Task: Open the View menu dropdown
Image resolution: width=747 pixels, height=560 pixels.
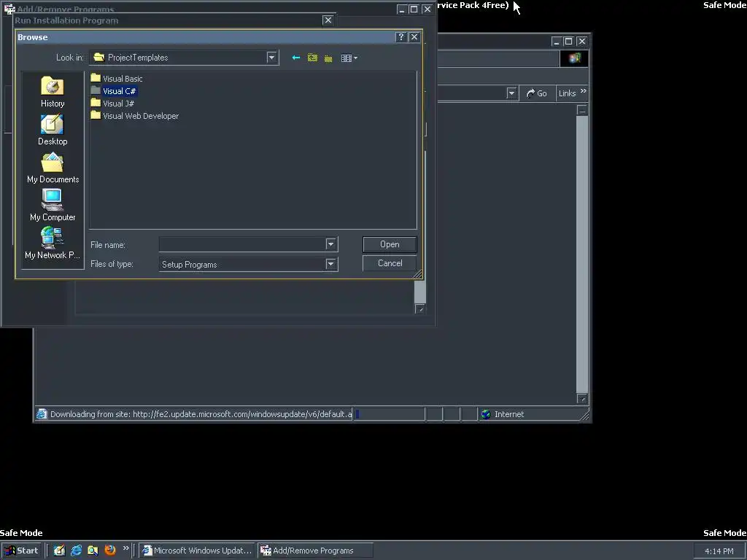Action: pos(349,58)
